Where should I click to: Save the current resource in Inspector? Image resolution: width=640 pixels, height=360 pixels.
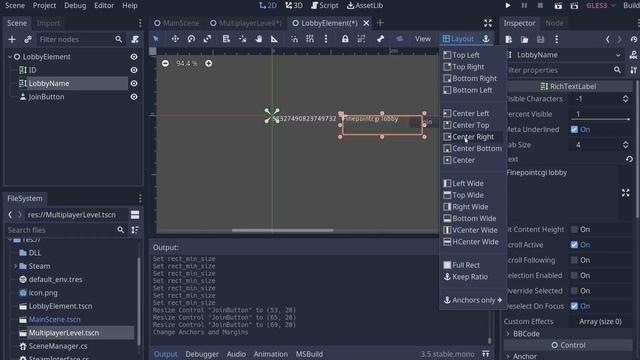pyautogui.click(x=540, y=39)
